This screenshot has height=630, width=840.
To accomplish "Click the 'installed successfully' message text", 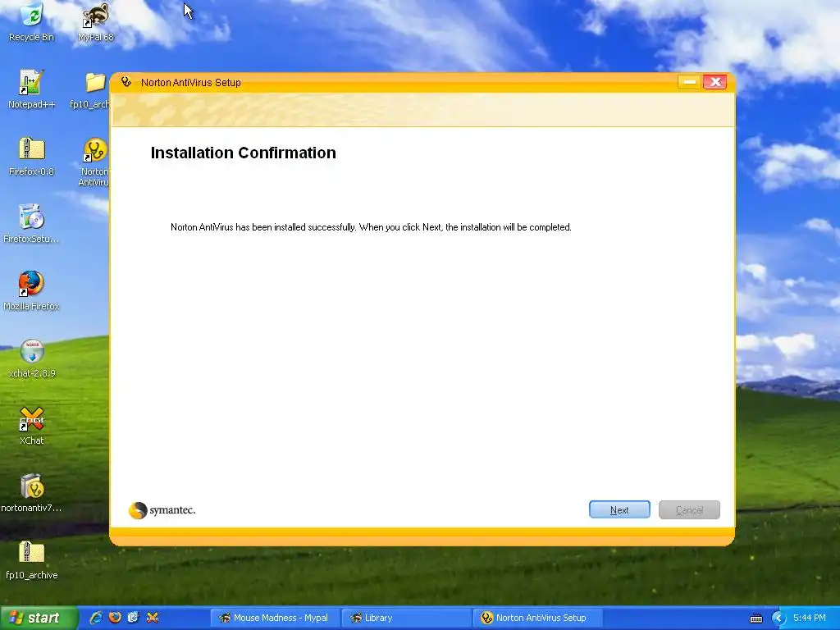I will tap(371, 227).
